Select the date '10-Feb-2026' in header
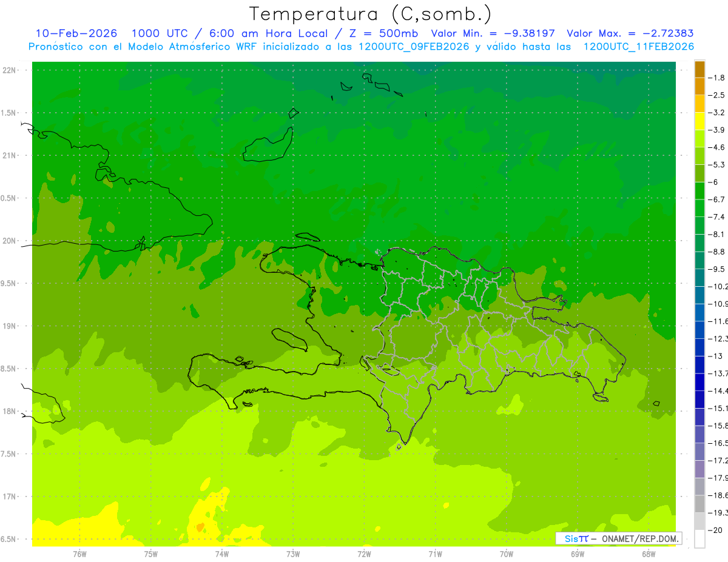Screen dimensions: 728x562 tap(76, 33)
